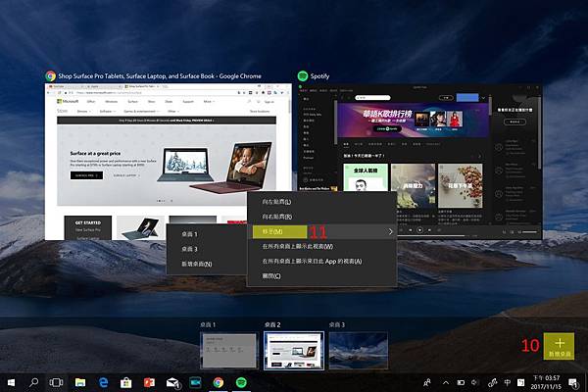Open Microsoft Store from the taskbar
The width and height of the screenshot is (588, 392).
point(126,382)
